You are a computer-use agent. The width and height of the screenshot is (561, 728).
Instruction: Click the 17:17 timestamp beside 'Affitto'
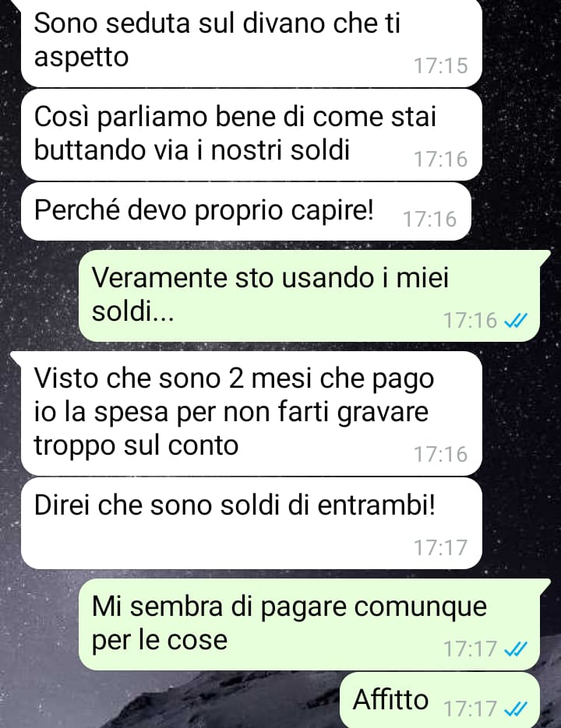coord(471,709)
